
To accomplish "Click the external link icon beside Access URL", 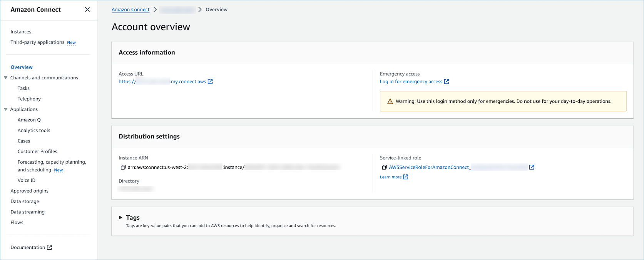I will (210, 82).
